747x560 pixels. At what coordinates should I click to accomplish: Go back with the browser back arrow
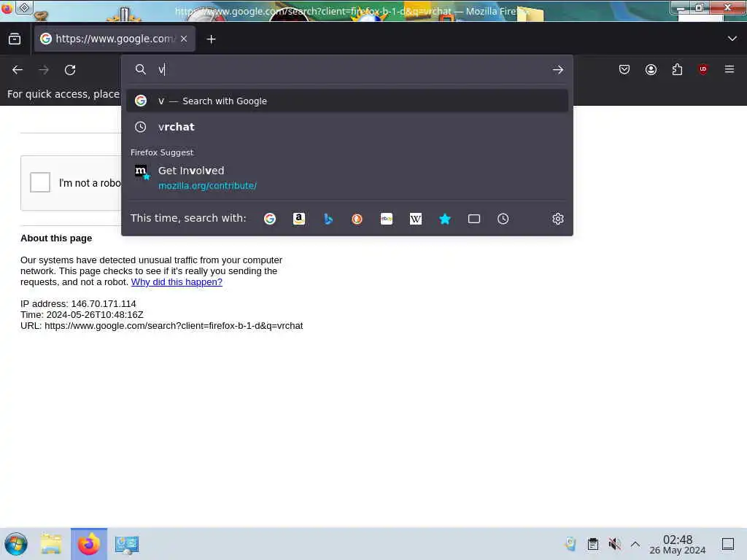coord(18,70)
